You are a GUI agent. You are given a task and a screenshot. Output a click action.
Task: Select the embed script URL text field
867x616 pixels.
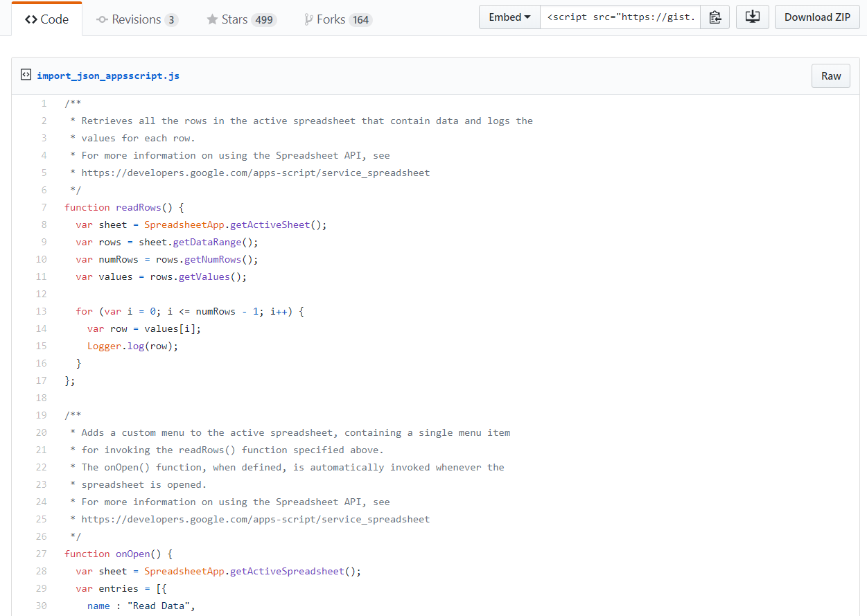[620, 17]
